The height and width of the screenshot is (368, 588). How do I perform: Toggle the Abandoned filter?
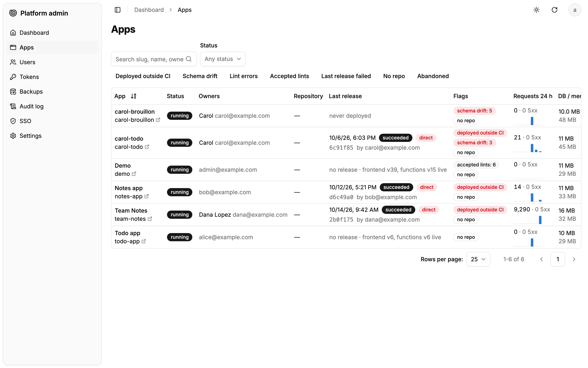coord(433,76)
